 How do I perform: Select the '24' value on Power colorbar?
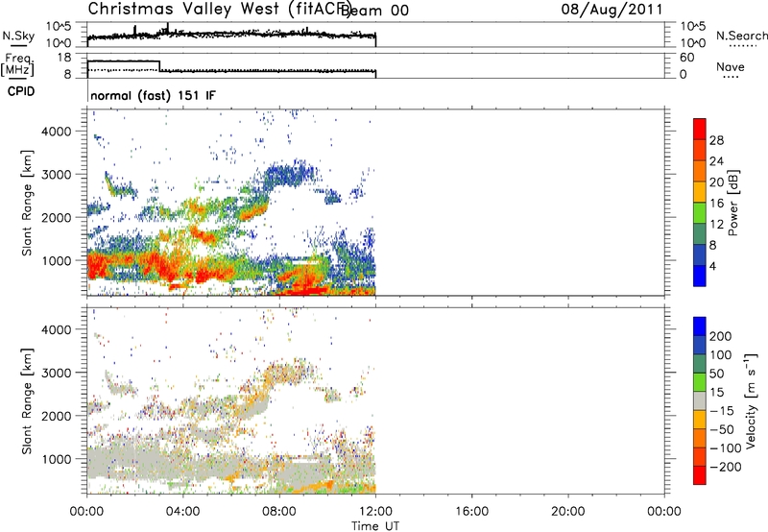(x=716, y=161)
